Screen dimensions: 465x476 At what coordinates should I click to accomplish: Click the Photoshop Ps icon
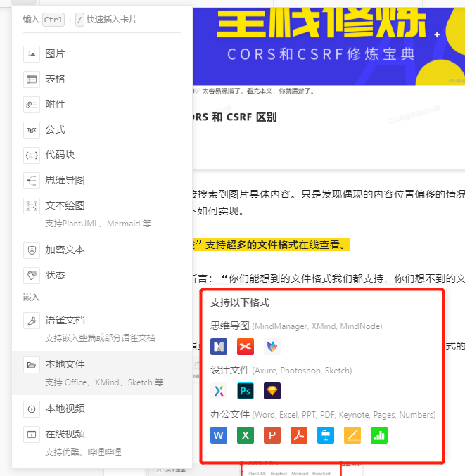[x=246, y=391]
